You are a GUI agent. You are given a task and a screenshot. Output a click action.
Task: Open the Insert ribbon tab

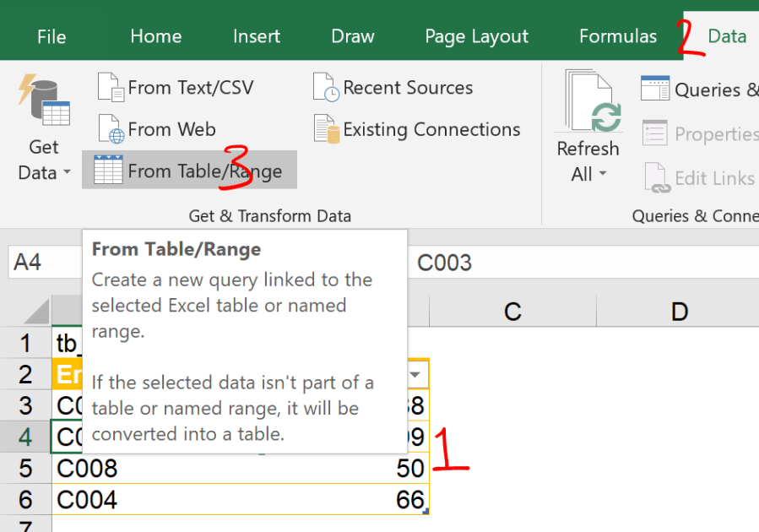pos(257,36)
